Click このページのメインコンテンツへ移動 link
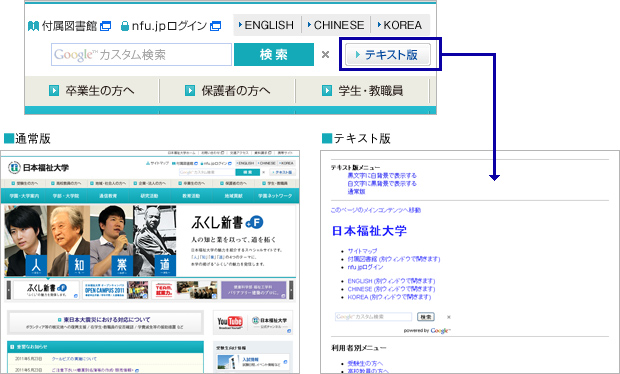The height and width of the screenshot is (374, 620). pos(376,210)
